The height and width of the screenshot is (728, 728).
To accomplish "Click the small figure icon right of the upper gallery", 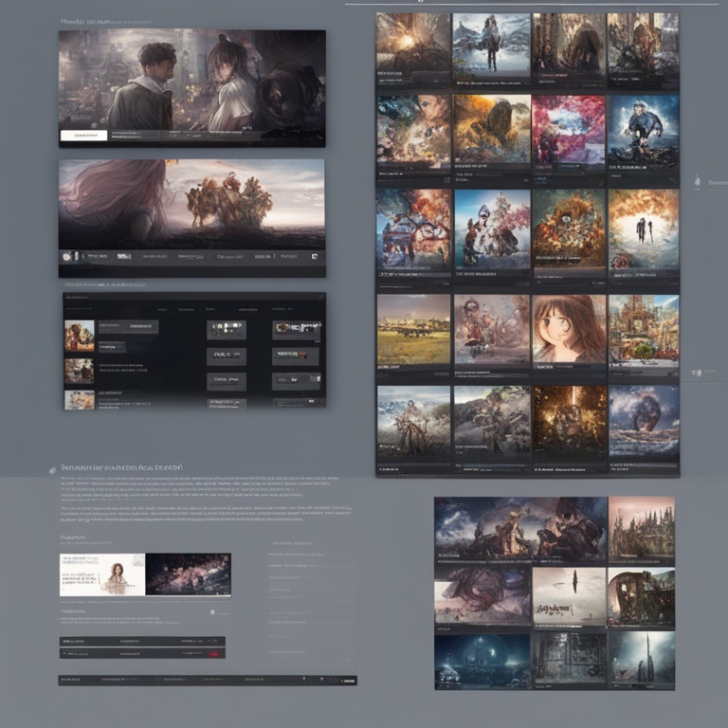I will [697, 182].
